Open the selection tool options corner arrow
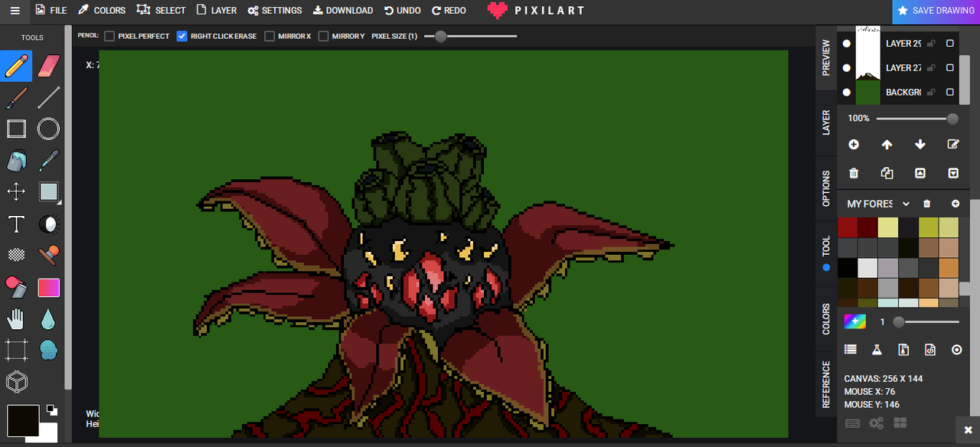 pyautogui.click(x=59, y=203)
